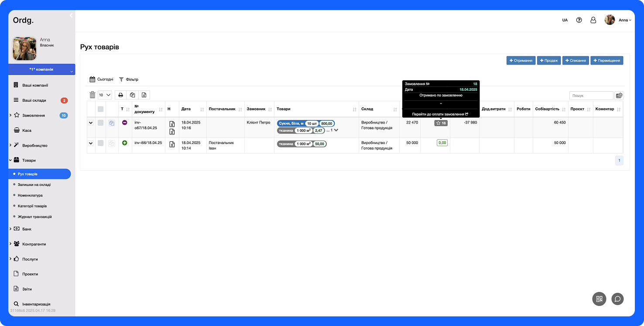Open the rows-per-page dropdown showing 10
The height and width of the screenshot is (326, 644).
[x=105, y=95]
